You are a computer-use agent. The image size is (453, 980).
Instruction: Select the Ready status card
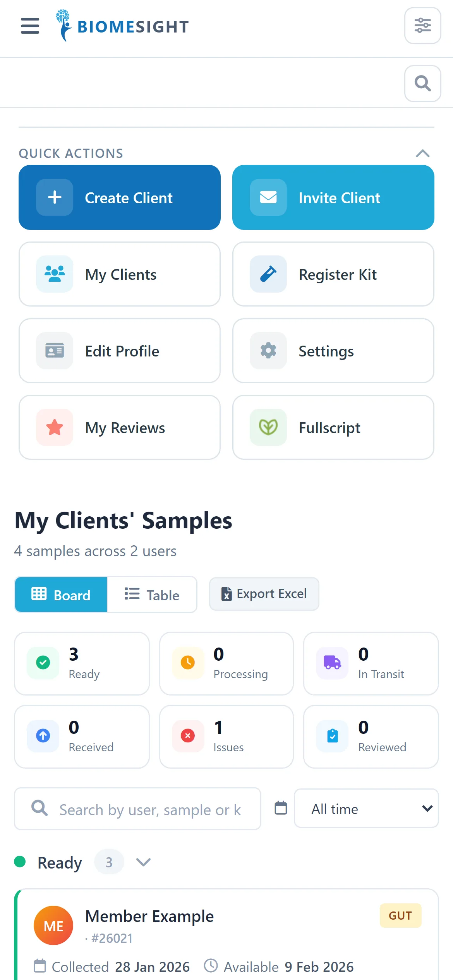82,663
